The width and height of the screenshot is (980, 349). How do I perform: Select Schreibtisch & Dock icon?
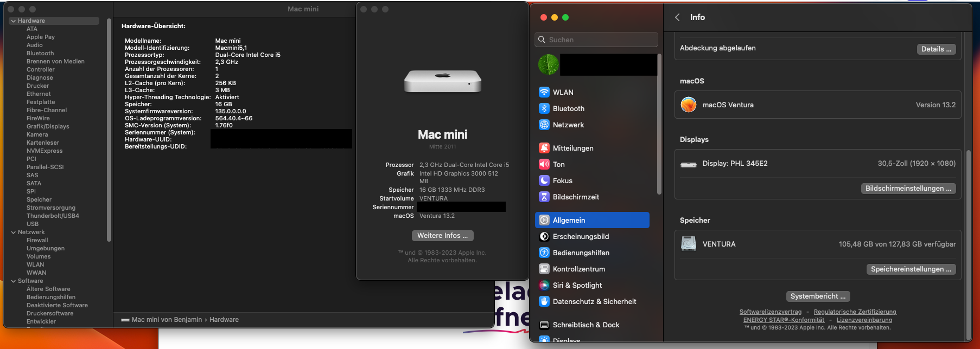click(x=544, y=325)
